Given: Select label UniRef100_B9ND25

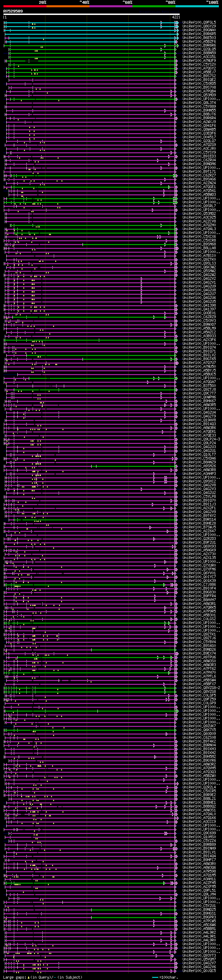Looking at the screenshot, I should pos(199,909).
